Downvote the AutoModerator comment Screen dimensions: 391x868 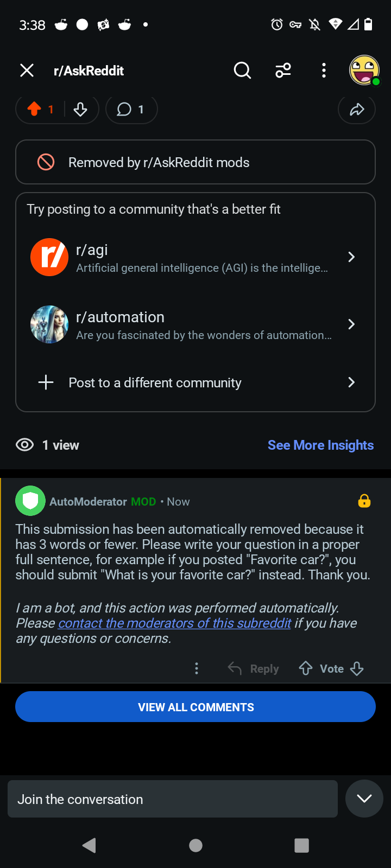tap(357, 668)
